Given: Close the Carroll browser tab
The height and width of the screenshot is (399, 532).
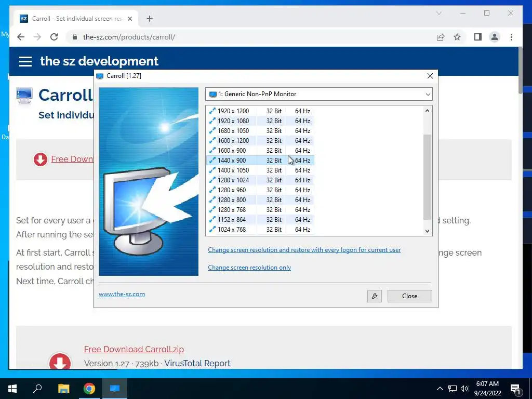Looking at the screenshot, I should point(129,19).
